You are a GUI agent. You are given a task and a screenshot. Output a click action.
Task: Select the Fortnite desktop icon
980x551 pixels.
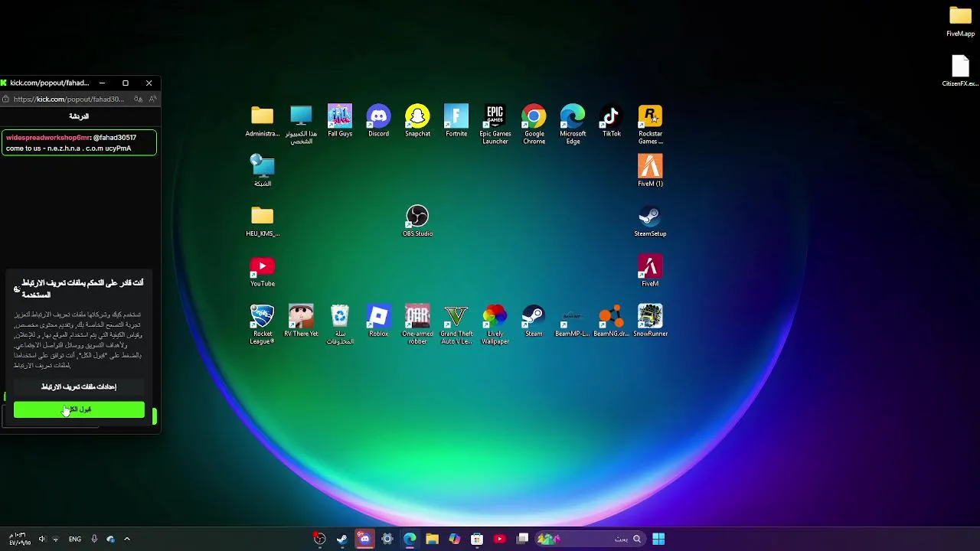[456, 121]
